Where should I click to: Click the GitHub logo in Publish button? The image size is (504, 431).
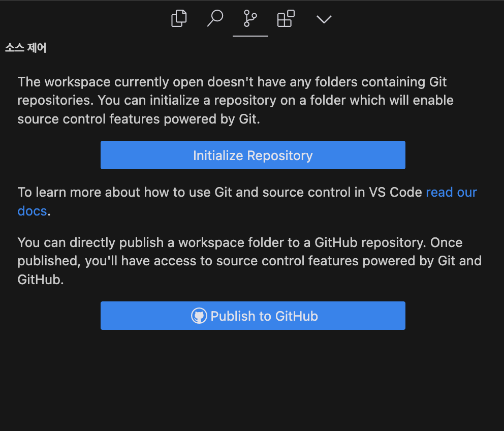(199, 316)
